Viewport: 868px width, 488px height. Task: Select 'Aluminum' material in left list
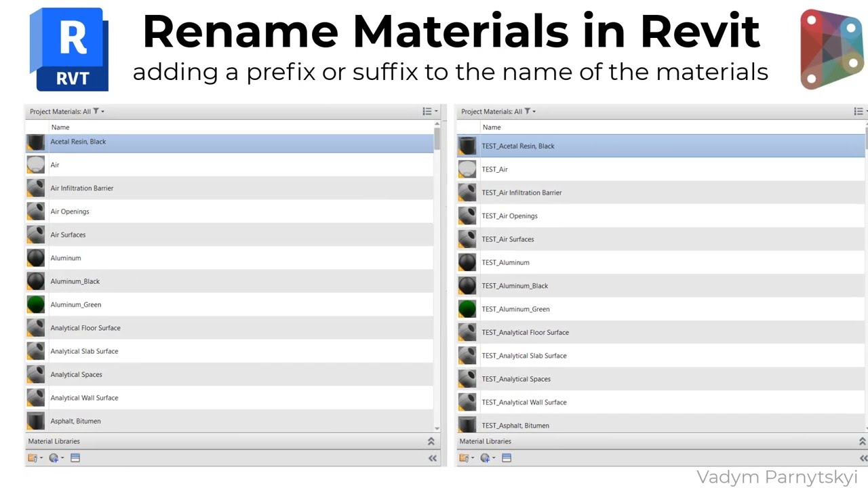[229, 258]
